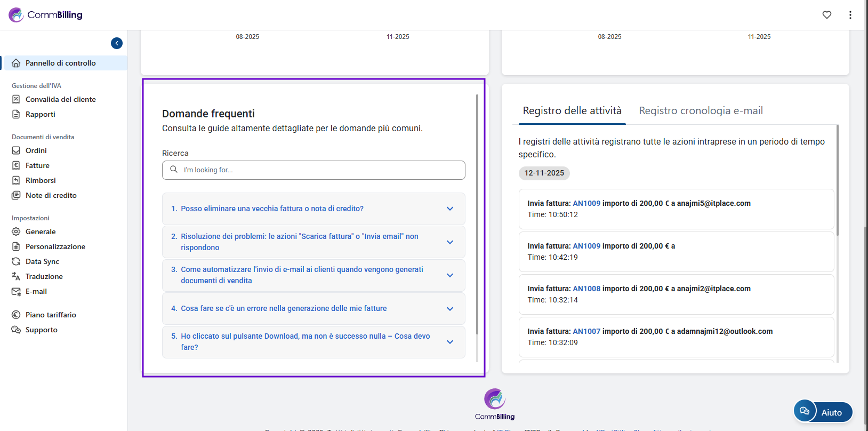The image size is (868, 431).
Task: Open Note di credito in sidebar
Action: tap(51, 195)
